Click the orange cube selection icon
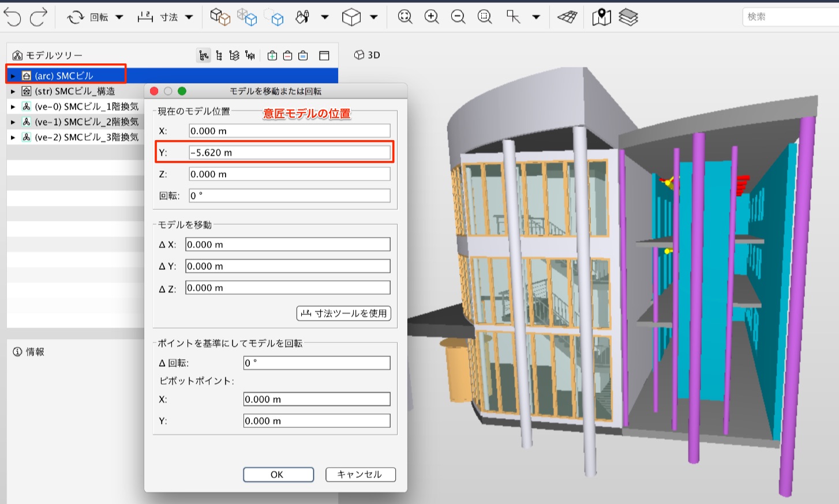Viewport: 839px width, 504px height. tap(220, 17)
